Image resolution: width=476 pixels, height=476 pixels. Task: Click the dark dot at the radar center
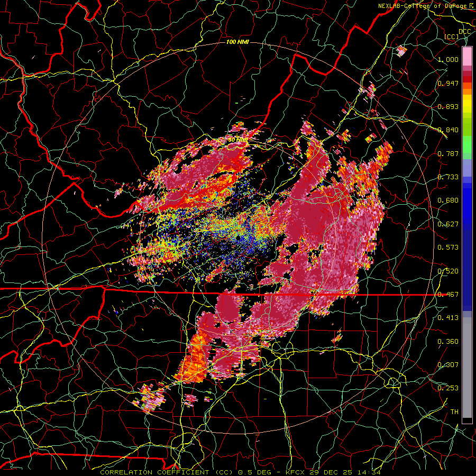[x=239, y=238]
